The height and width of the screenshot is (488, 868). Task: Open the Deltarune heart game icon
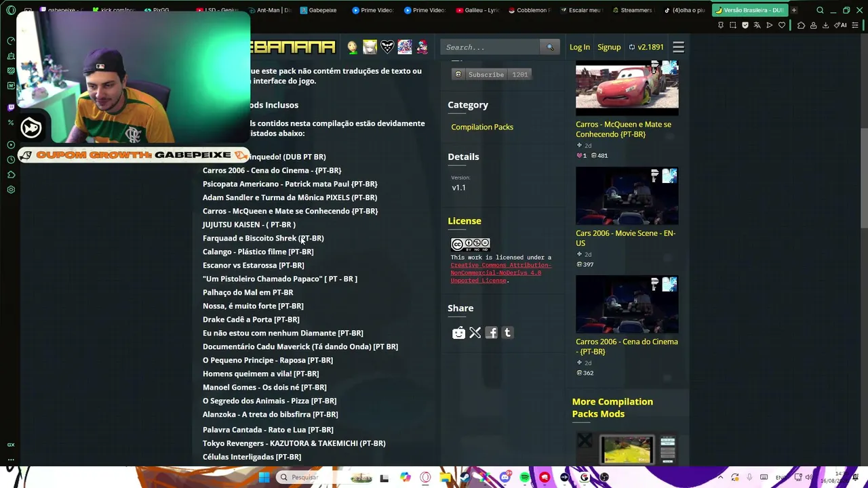point(387,47)
